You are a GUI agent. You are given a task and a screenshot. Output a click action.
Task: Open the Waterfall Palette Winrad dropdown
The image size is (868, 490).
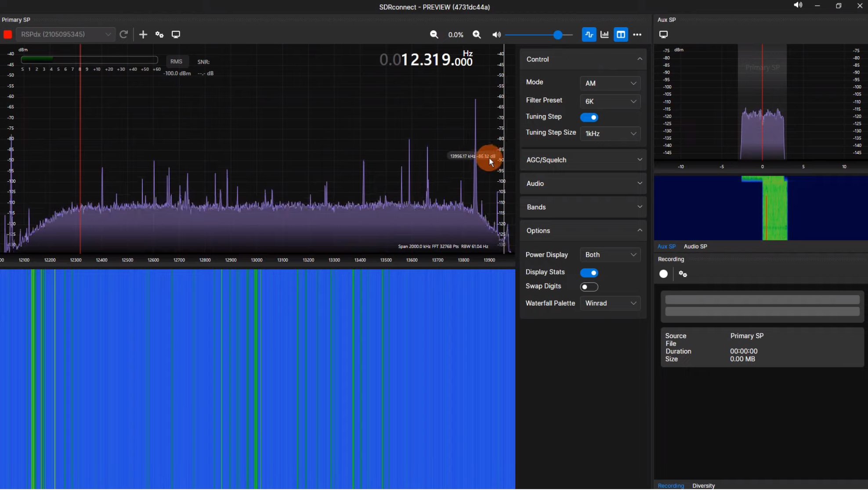(610, 303)
